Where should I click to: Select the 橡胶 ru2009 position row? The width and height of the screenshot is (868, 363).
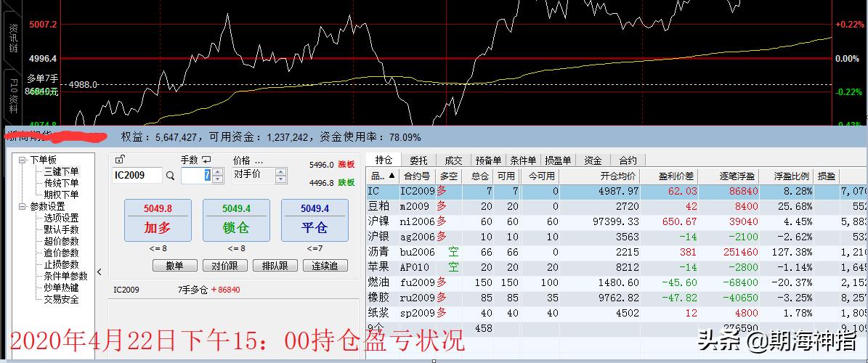(617, 298)
